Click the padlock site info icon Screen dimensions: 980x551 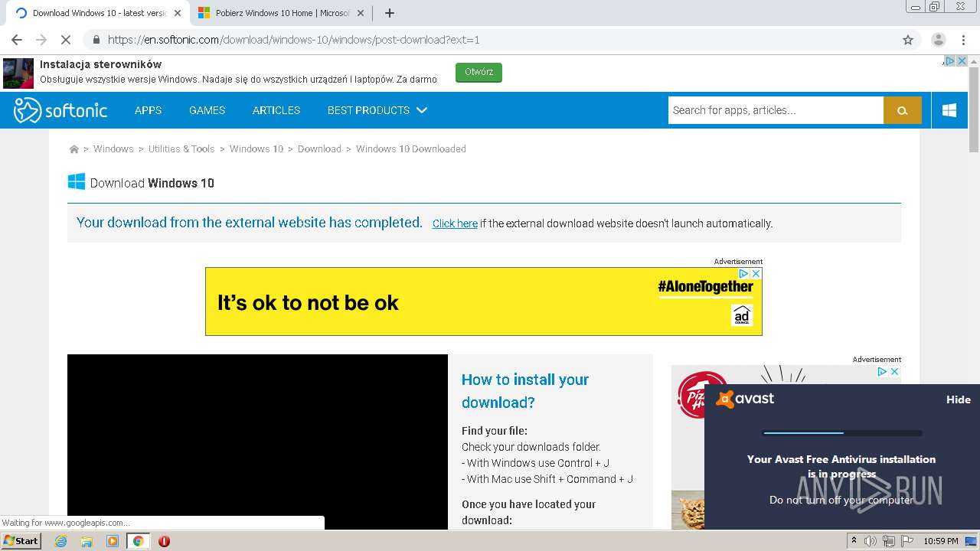pos(96,40)
